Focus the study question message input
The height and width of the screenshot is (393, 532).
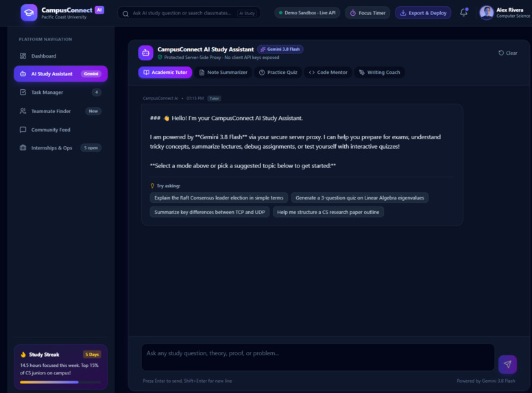pos(318,357)
